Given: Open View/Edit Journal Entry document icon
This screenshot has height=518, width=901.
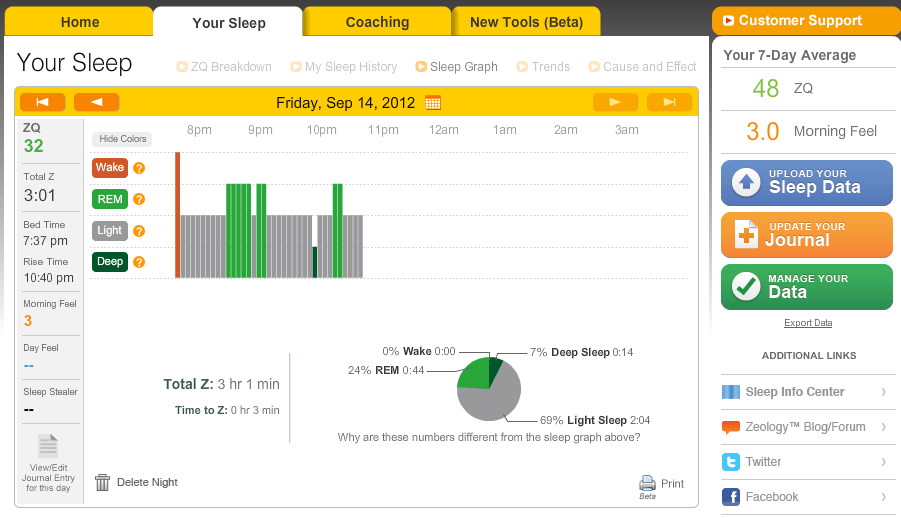Looking at the screenshot, I should [x=48, y=446].
